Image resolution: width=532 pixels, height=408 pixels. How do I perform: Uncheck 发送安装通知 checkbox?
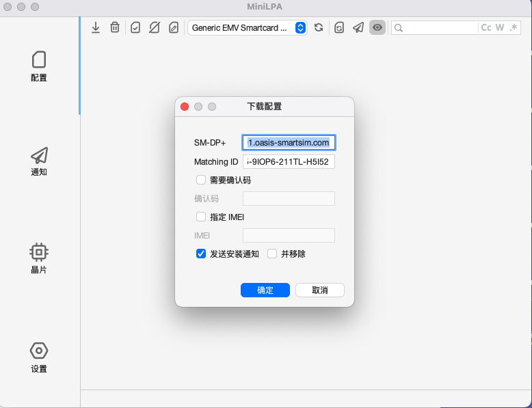pyautogui.click(x=201, y=254)
